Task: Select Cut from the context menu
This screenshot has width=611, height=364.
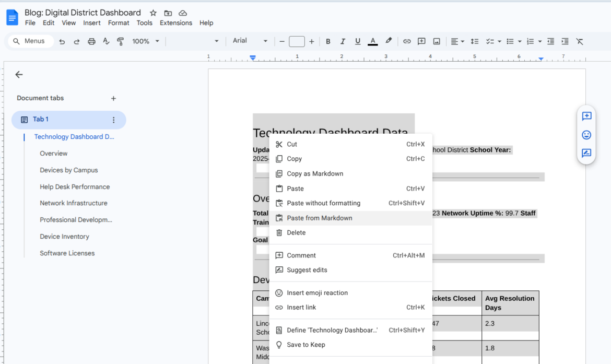Action: coord(351,144)
